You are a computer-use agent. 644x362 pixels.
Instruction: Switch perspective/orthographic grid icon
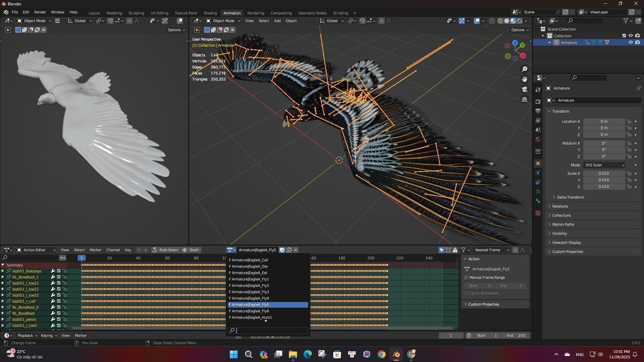pos(525,100)
